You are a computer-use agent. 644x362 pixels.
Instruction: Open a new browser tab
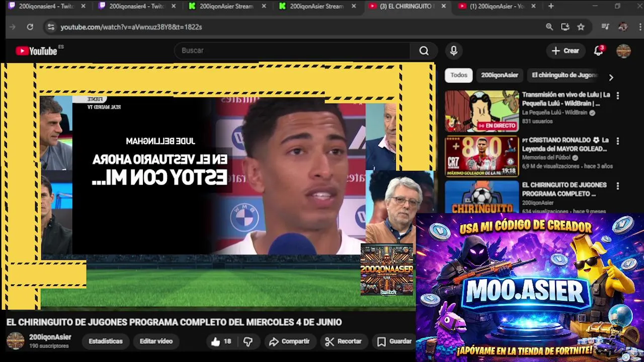[551, 6]
